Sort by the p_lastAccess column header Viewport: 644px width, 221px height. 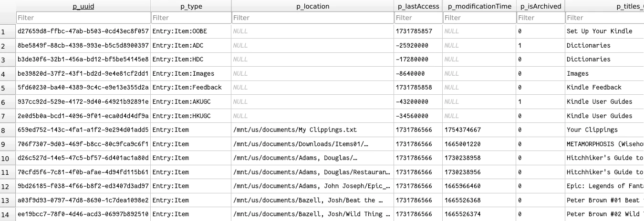tap(418, 6)
